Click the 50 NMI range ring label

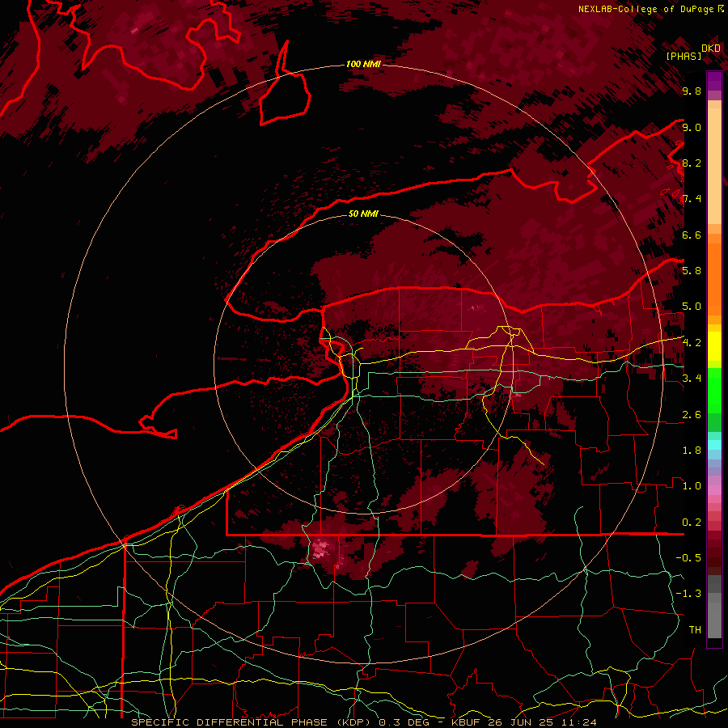click(x=363, y=214)
